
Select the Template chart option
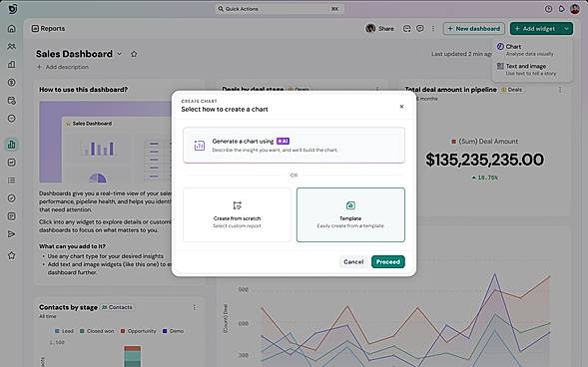pos(350,215)
